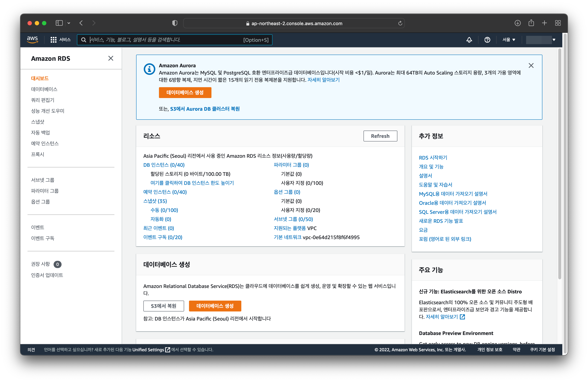The width and height of the screenshot is (588, 382).
Task: Open the notifications bell
Action: [469, 40]
